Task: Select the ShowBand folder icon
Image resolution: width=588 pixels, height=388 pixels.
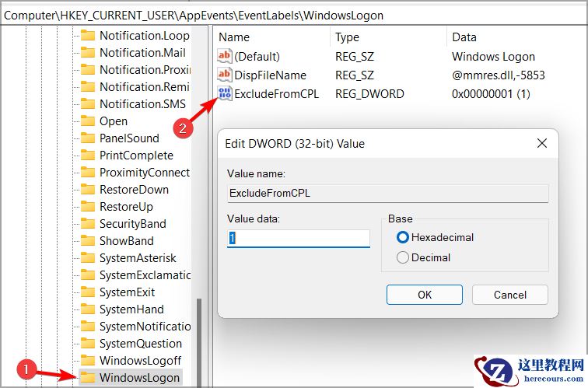Action: coord(88,241)
